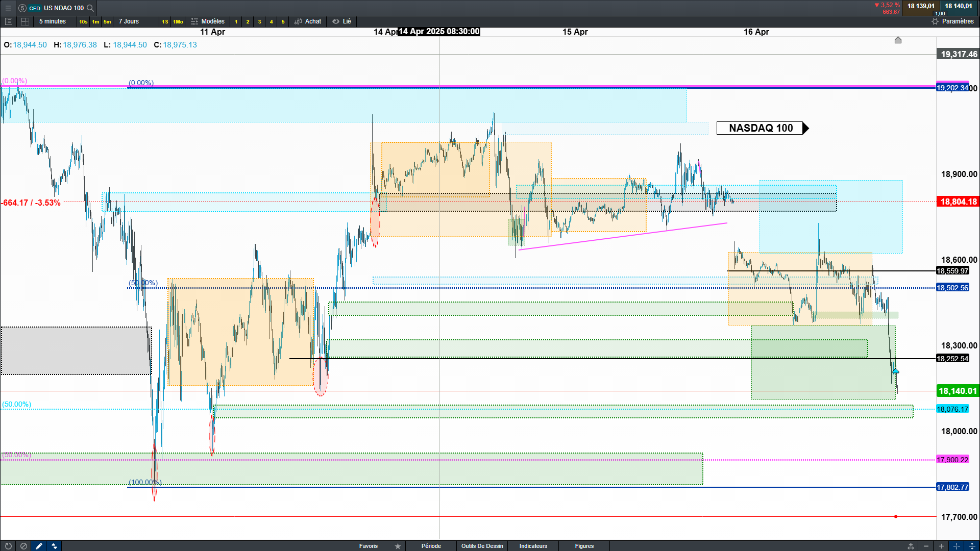The width and height of the screenshot is (980, 551).
Task: Select the 1m timeframe shortcut
Action: tap(95, 21)
